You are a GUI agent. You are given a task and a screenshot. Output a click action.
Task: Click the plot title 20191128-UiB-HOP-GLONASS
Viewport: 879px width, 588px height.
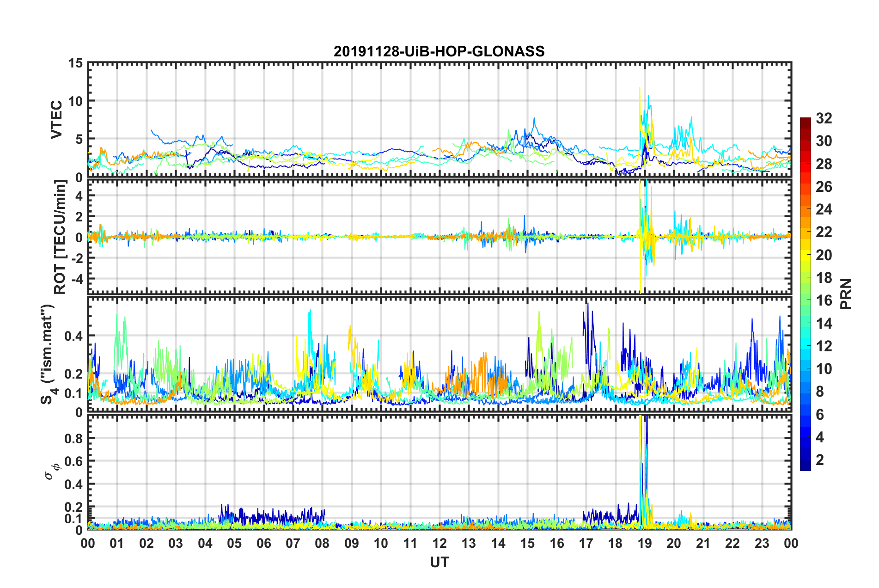click(439, 51)
